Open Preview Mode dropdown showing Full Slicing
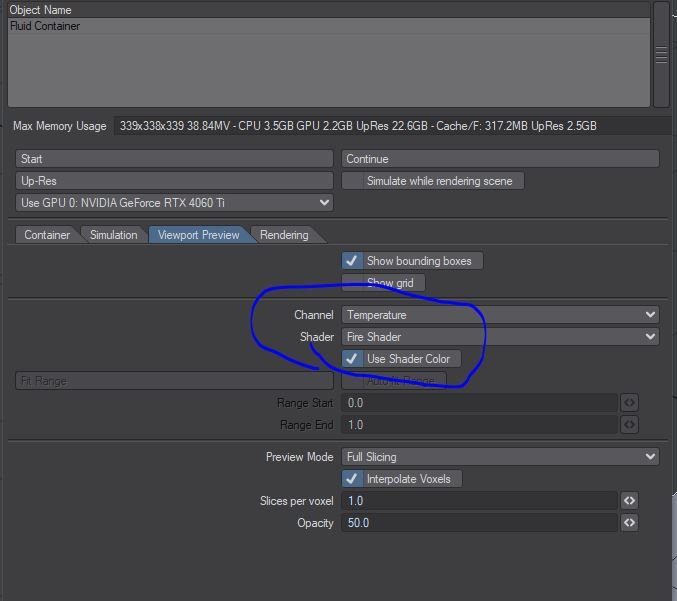The image size is (677, 601). point(500,457)
